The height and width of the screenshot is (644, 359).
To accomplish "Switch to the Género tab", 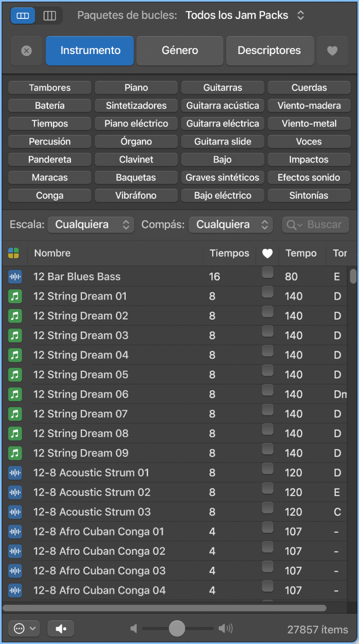I will coord(180,50).
